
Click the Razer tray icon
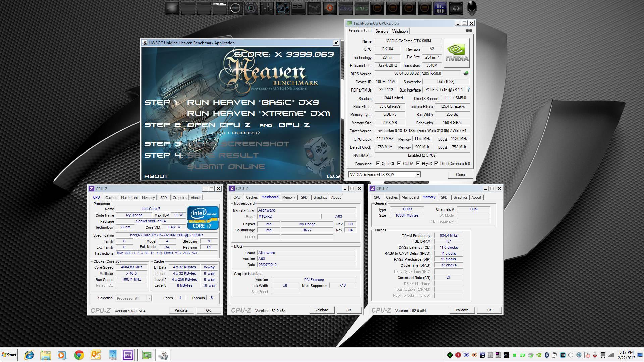(450, 355)
